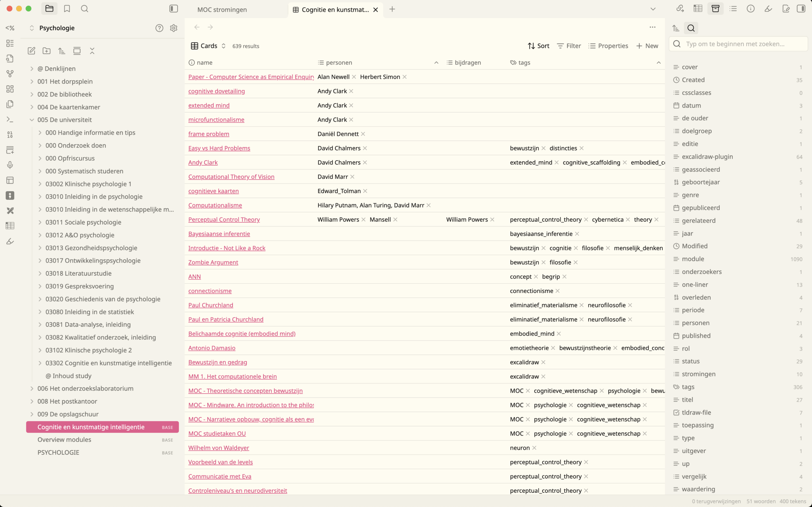Open the extended mind link
The width and height of the screenshot is (812, 507).
(209, 105)
